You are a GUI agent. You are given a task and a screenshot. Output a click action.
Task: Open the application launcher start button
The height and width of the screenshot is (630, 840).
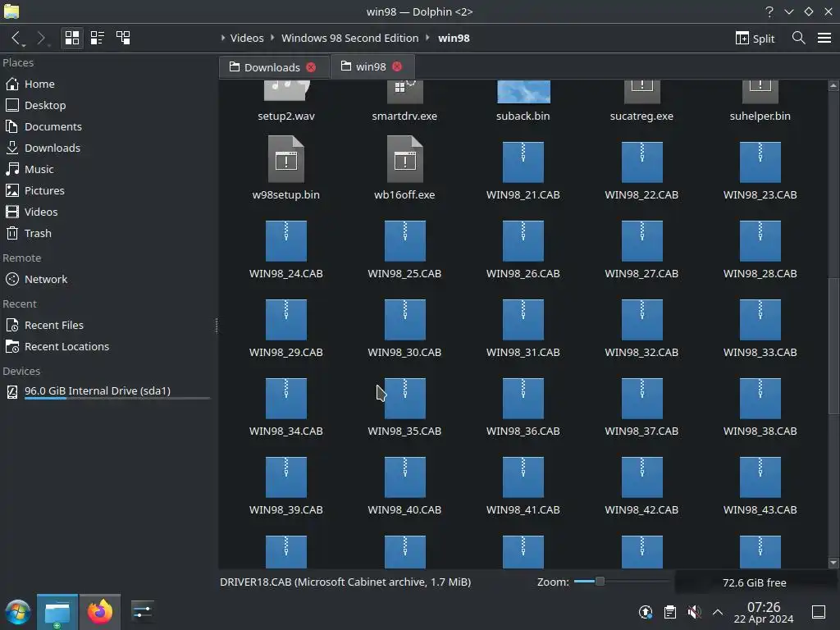(x=18, y=612)
